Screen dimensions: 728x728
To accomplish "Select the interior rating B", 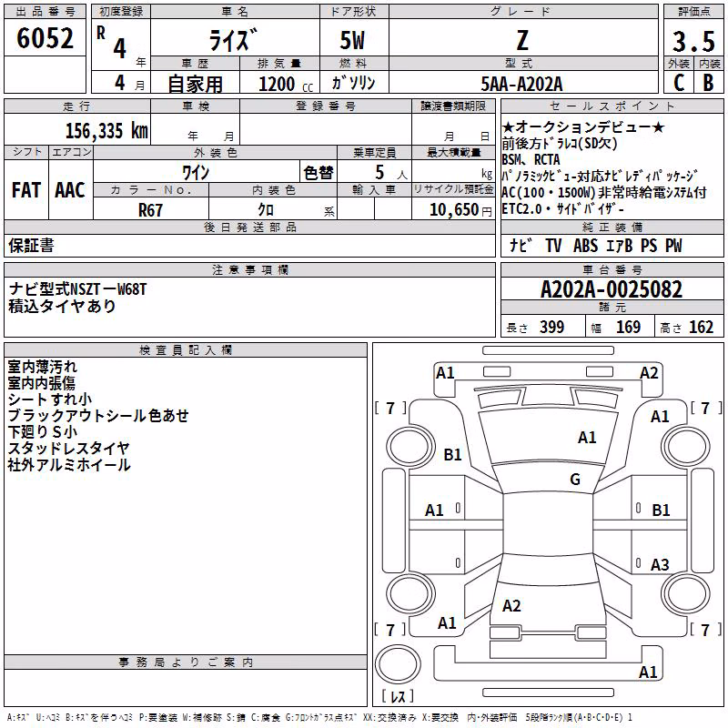I will tap(709, 83).
